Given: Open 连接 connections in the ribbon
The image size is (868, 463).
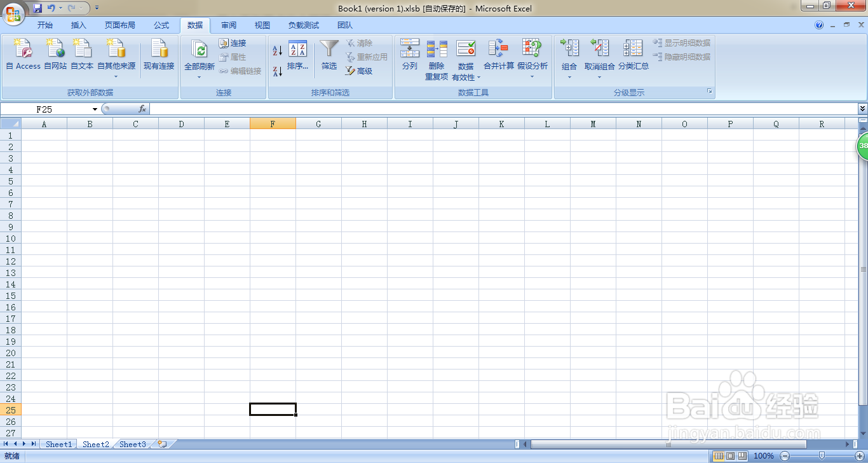Looking at the screenshot, I should (233, 43).
